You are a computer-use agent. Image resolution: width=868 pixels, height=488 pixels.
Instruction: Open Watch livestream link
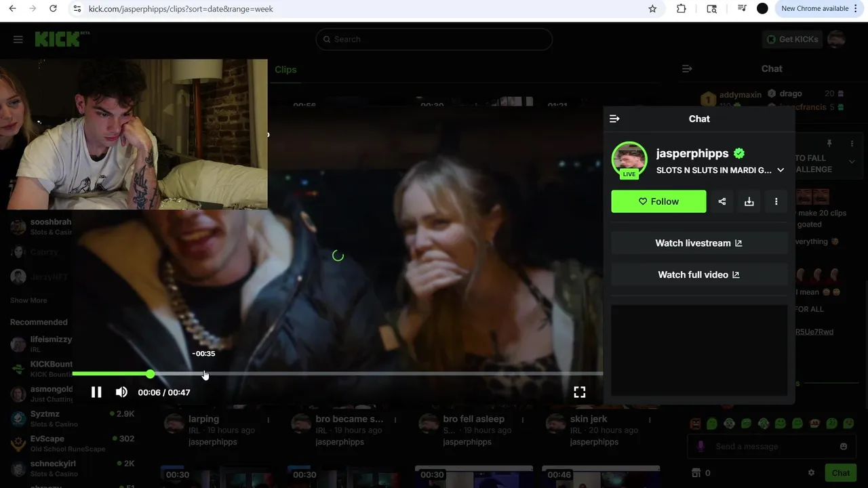(699, 243)
